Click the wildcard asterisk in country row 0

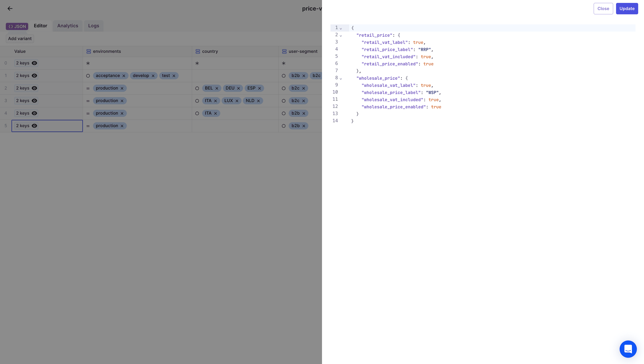pos(197,63)
